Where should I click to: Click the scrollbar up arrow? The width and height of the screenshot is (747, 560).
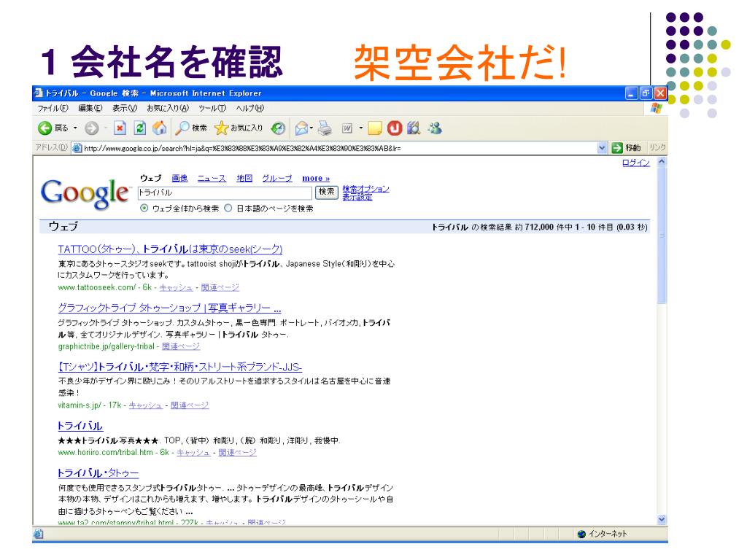point(662,162)
